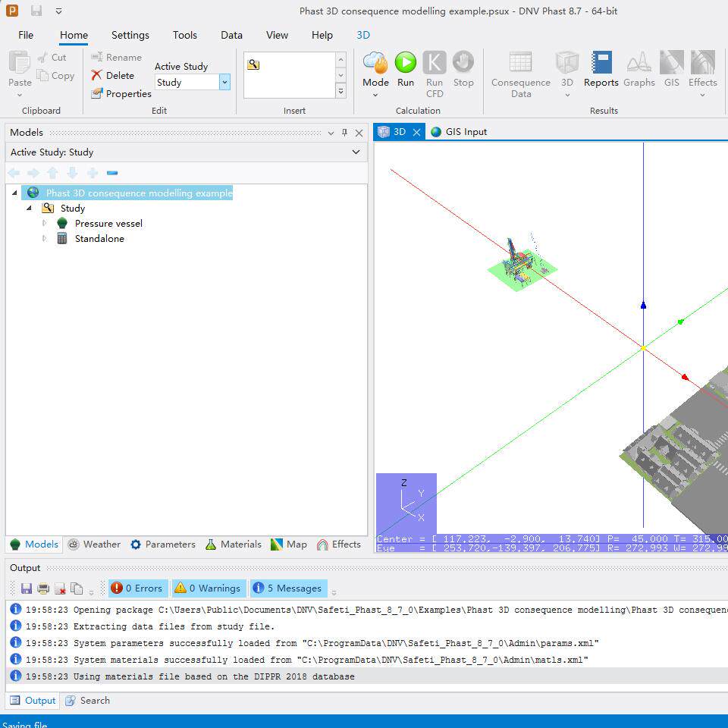The height and width of the screenshot is (728, 728).
Task: Select Standalone in the model tree
Action: pyautogui.click(x=99, y=239)
